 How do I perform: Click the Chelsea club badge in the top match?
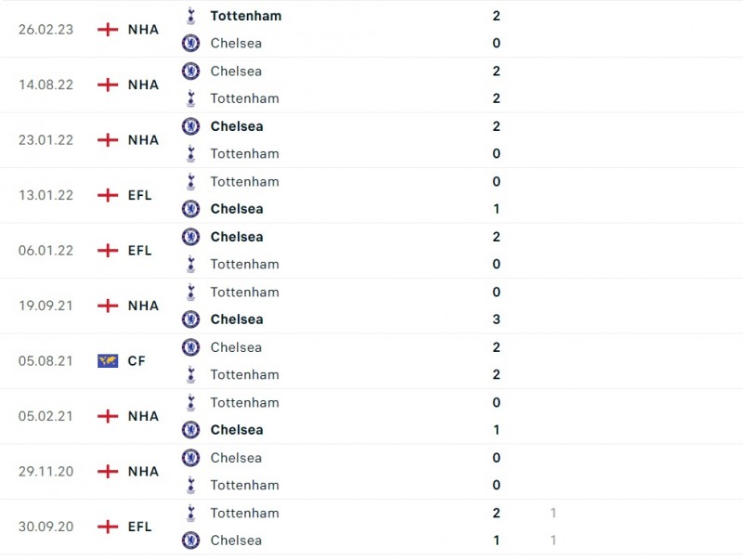click(190, 43)
